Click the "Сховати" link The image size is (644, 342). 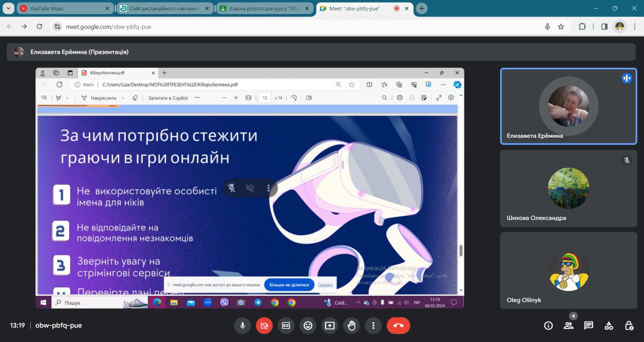(x=325, y=285)
